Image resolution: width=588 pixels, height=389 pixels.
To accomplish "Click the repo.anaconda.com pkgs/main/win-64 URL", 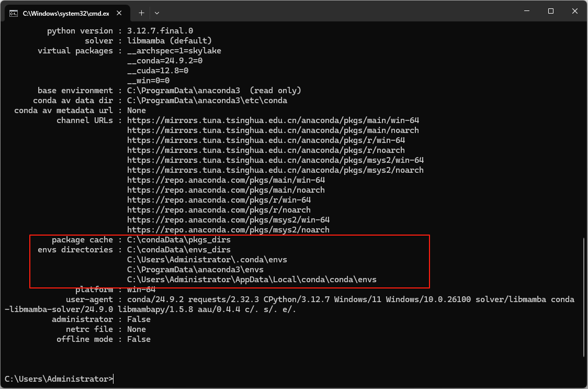I will 226,180.
